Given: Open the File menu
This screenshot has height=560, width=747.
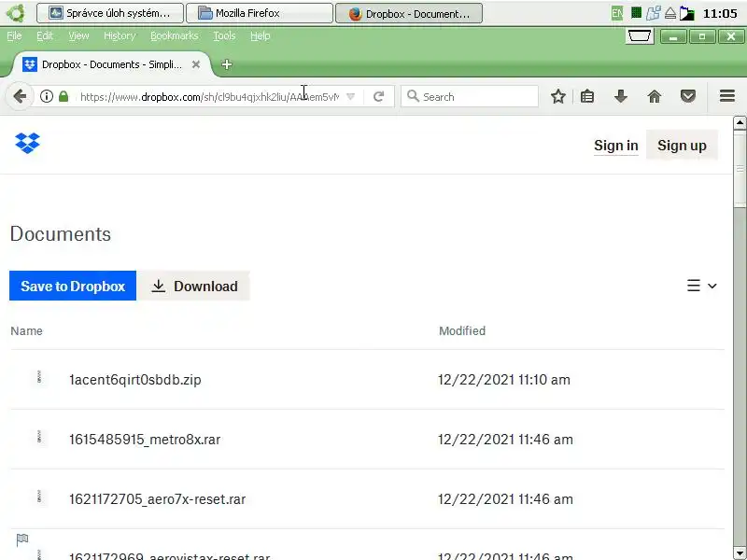Looking at the screenshot, I should 14,35.
